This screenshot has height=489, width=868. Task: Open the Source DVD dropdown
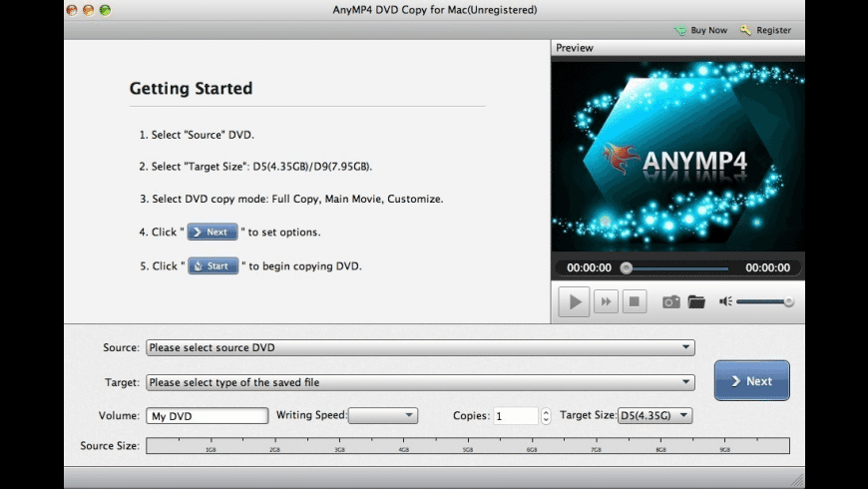click(420, 347)
